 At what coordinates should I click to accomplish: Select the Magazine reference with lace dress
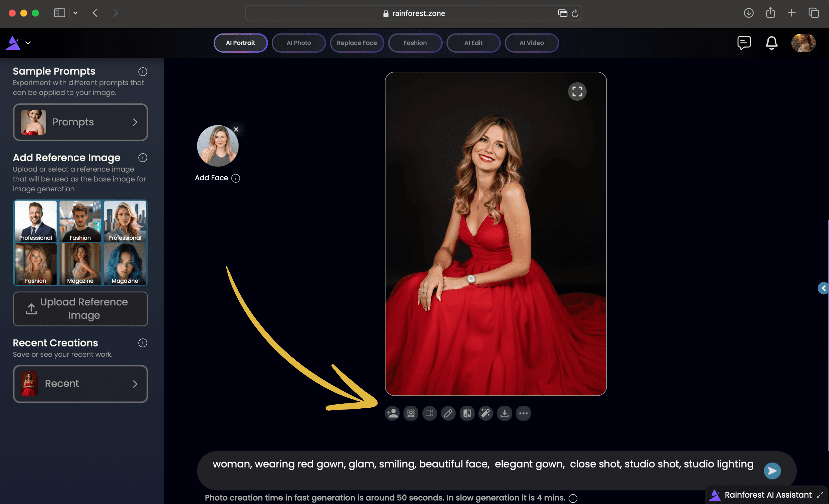pyautogui.click(x=80, y=264)
